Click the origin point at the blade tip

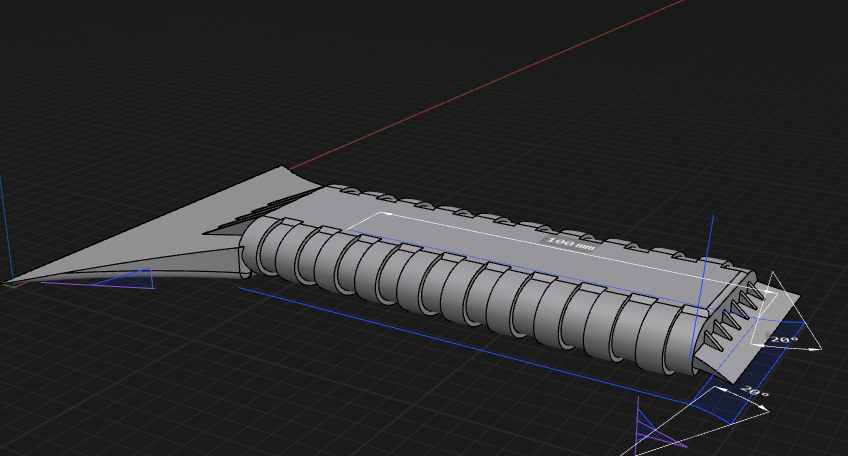click(10, 283)
